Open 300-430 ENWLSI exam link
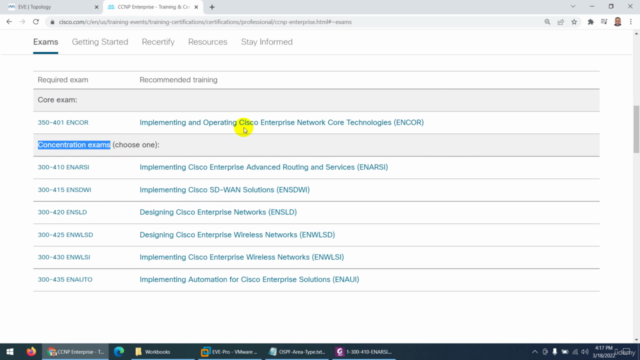This screenshot has width=640, height=360. pos(64,257)
